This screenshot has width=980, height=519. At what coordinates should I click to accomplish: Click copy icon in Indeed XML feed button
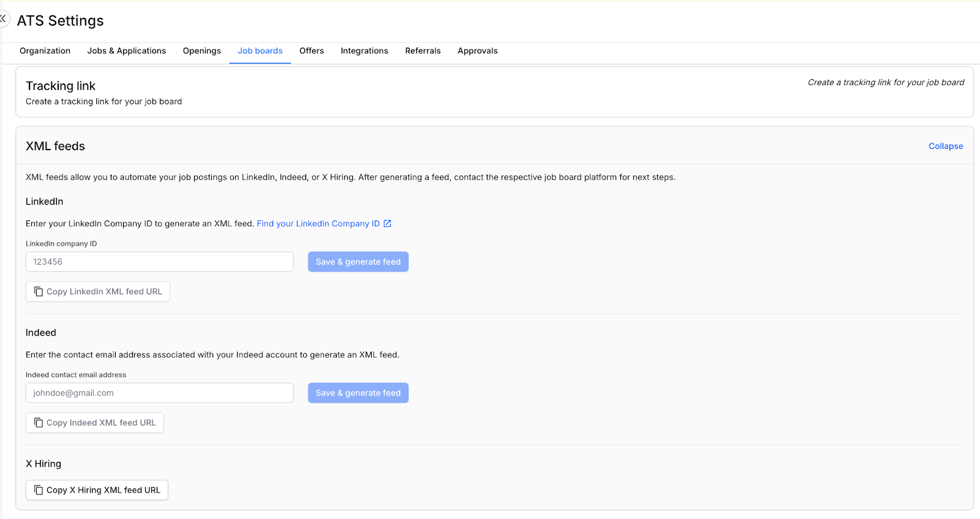pyautogui.click(x=39, y=423)
